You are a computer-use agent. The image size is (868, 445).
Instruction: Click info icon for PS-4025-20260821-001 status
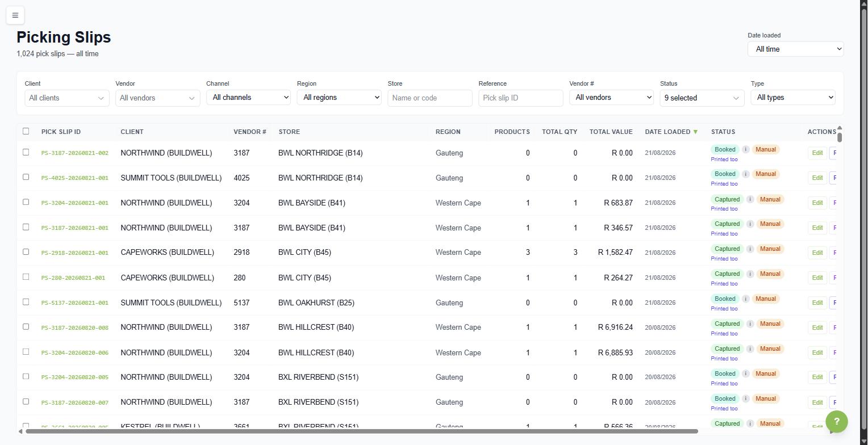[x=745, y=174]
